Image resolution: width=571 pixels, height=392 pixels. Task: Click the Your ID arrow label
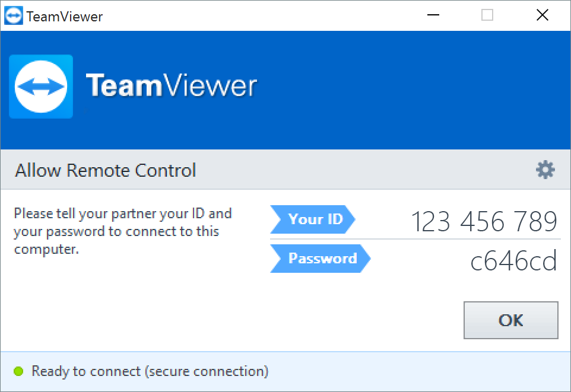(x=313, y=219)
